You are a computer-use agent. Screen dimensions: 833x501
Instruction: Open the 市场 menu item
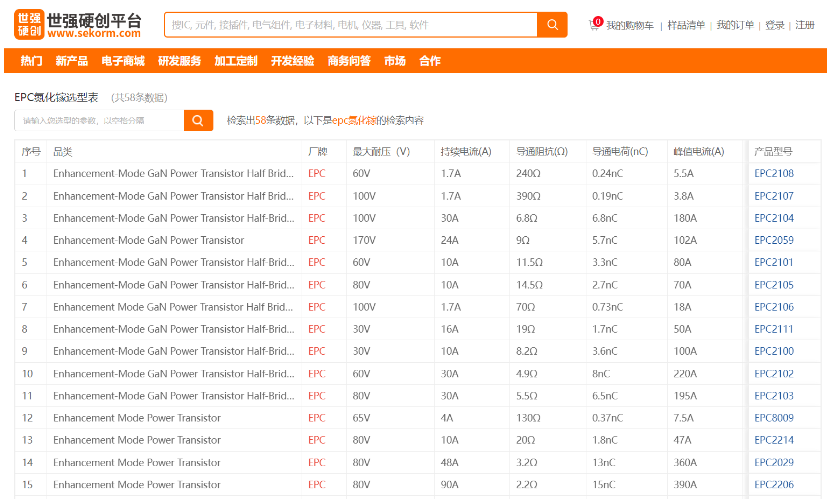click(x=395, y=61)
